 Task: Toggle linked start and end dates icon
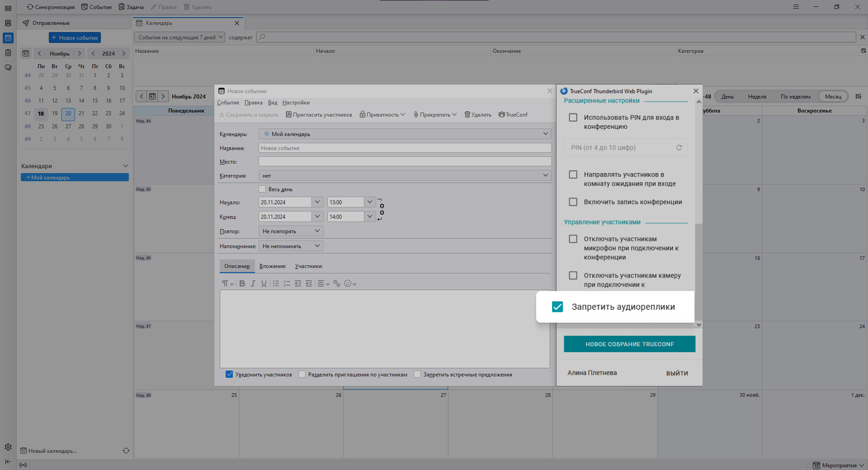tap(382, 209)
